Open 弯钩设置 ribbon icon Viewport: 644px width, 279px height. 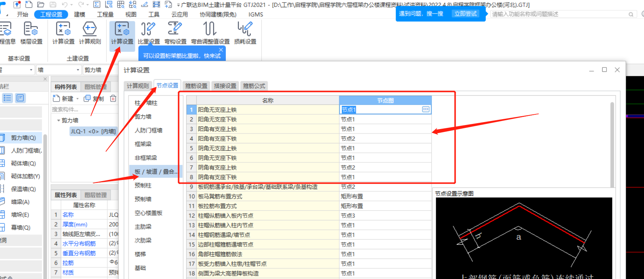(x=175, y=33)
